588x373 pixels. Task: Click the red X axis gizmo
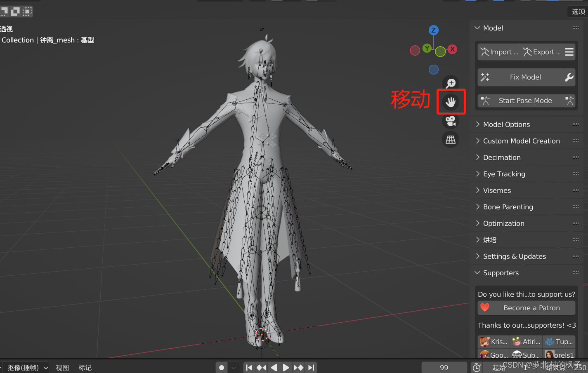(x=452, y=49)
